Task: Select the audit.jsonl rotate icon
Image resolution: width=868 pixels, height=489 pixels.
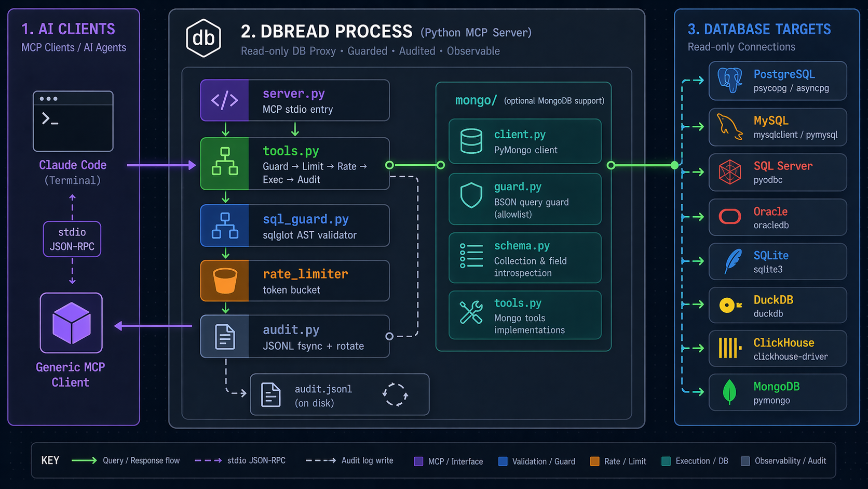Action: pos(395,394)
